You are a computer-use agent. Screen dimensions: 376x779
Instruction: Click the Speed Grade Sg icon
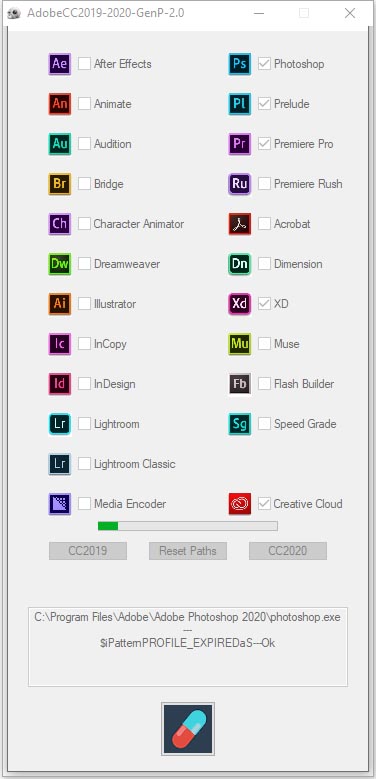(240, 424)
